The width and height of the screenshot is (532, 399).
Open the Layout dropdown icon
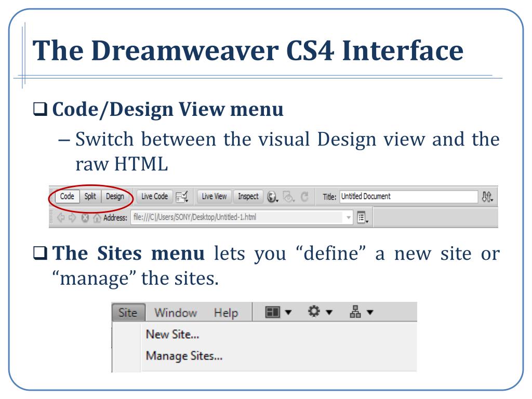click(278, 312)
